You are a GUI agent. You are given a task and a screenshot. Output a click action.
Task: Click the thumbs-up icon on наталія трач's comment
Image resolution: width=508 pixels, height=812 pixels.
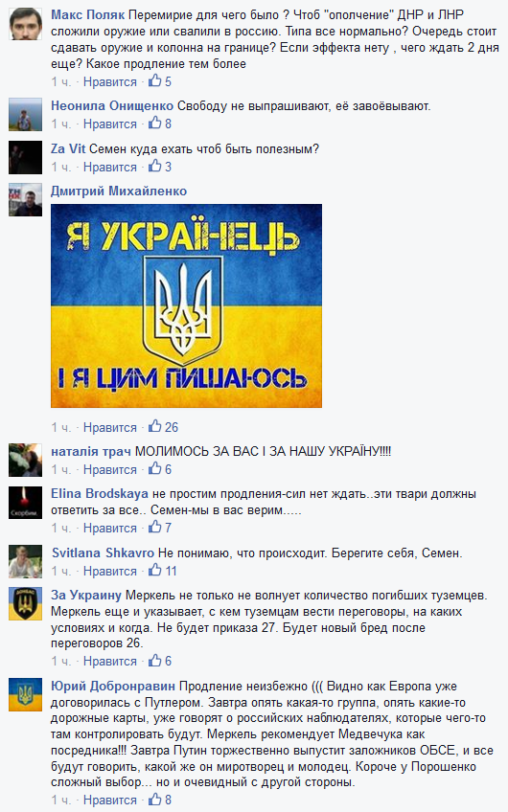[155, 468]
